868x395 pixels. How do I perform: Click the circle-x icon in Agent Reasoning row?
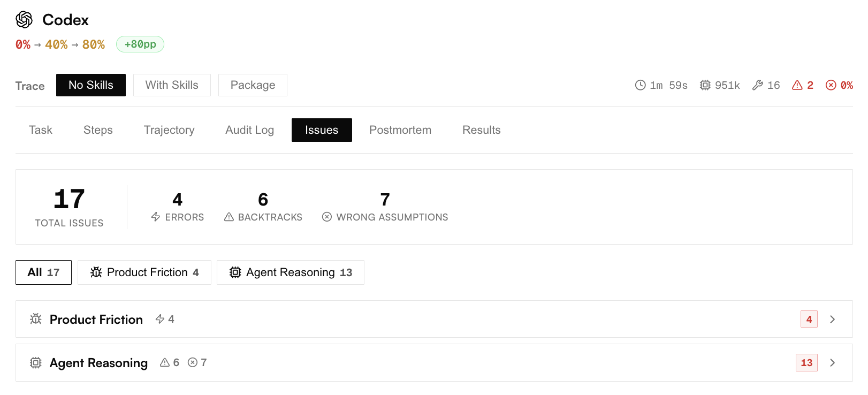pos(193,362)
